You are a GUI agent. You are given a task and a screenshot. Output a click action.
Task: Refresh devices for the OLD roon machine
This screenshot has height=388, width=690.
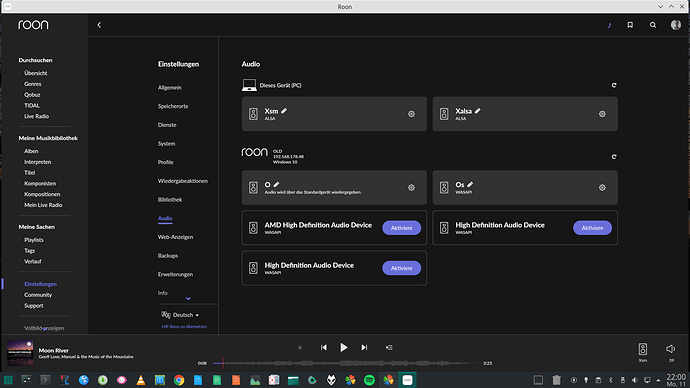click(614, 157)
